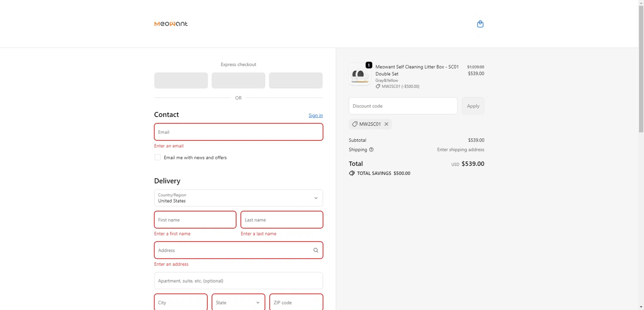This screenshot has height=310, width=644.
Task: Focus the Last name field
Action: coord(282,220)
